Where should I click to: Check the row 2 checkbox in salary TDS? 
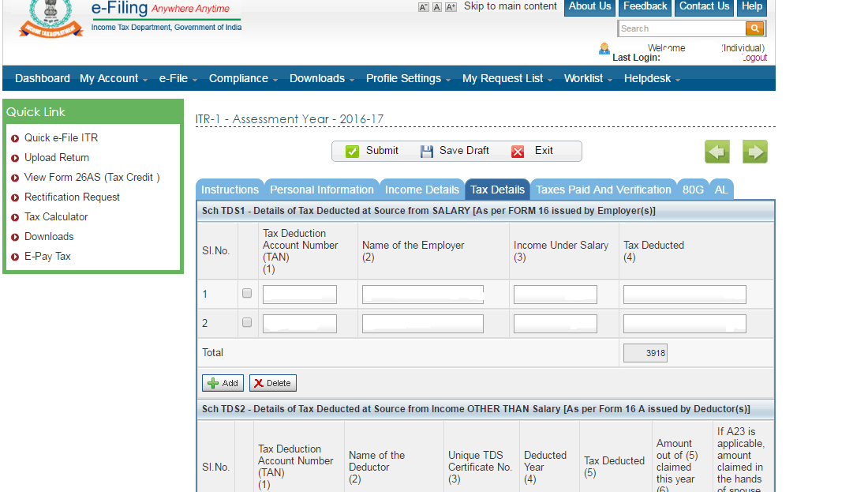point(247,321)
